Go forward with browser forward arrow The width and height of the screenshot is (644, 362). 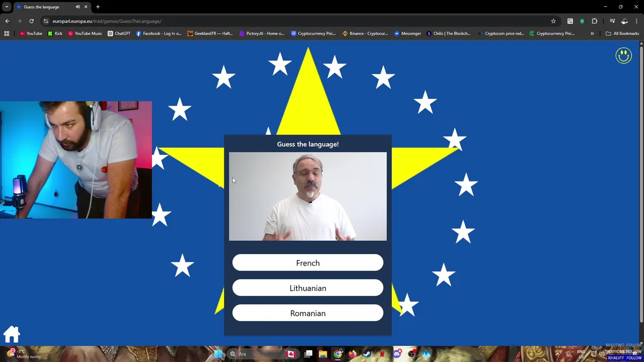[x=19, y=21]
